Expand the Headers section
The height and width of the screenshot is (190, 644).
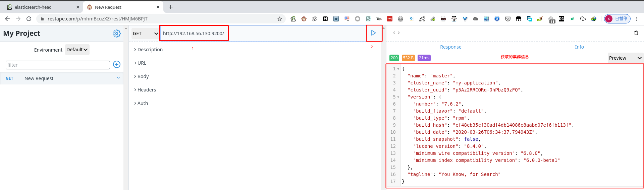click(x=145, y=90)
